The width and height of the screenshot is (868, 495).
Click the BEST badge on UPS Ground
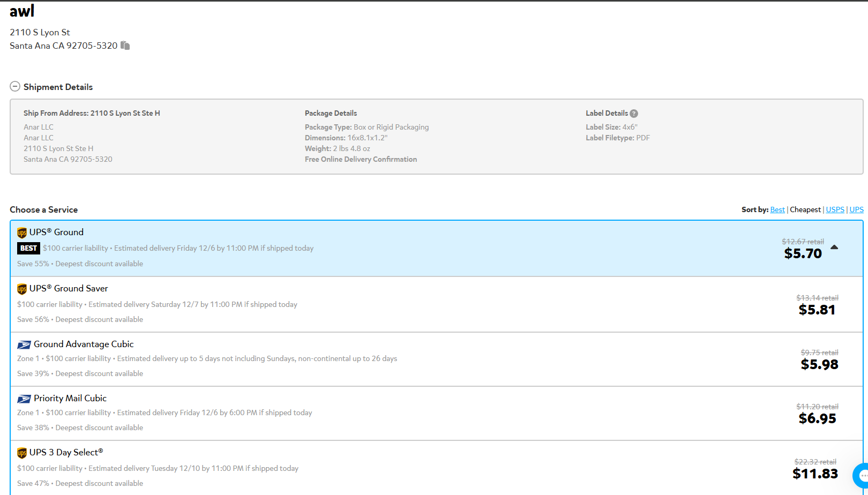[28, 248]
